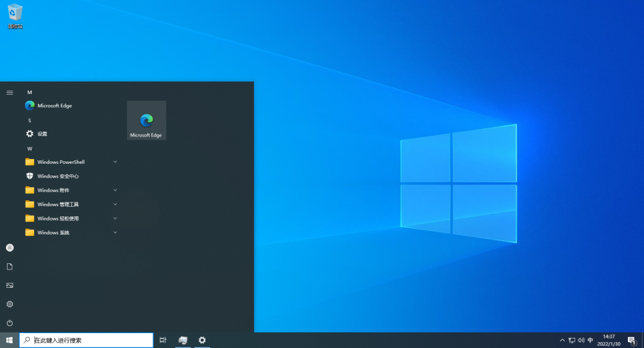Select Microsoft Edge in the app list
The image size is (644, 348).
click(54, 105)
